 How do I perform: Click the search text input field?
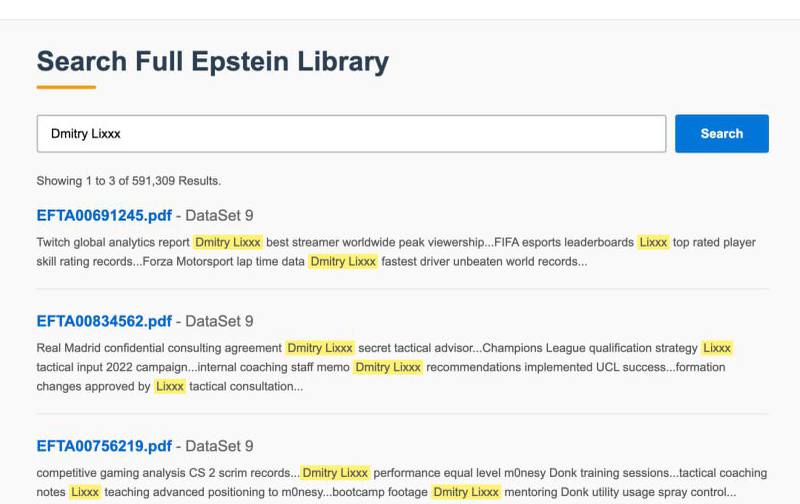pos(350,134)
